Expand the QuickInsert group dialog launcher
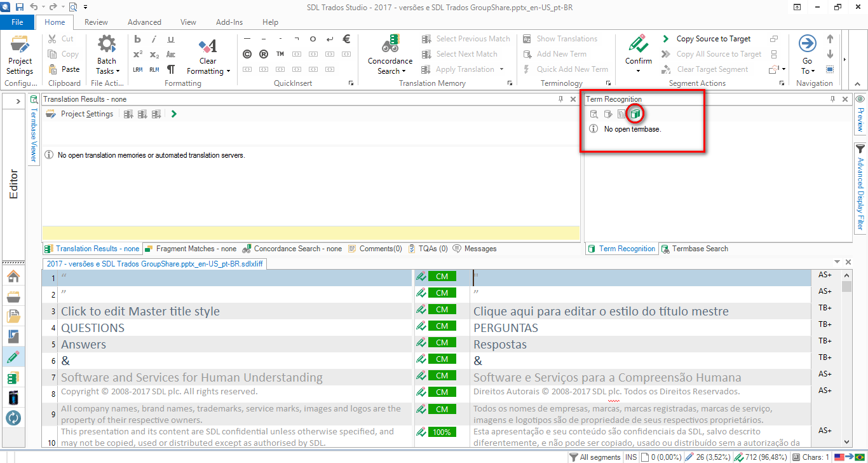The image size is (868, 463). pyautogui.click(x=351, y=83)
